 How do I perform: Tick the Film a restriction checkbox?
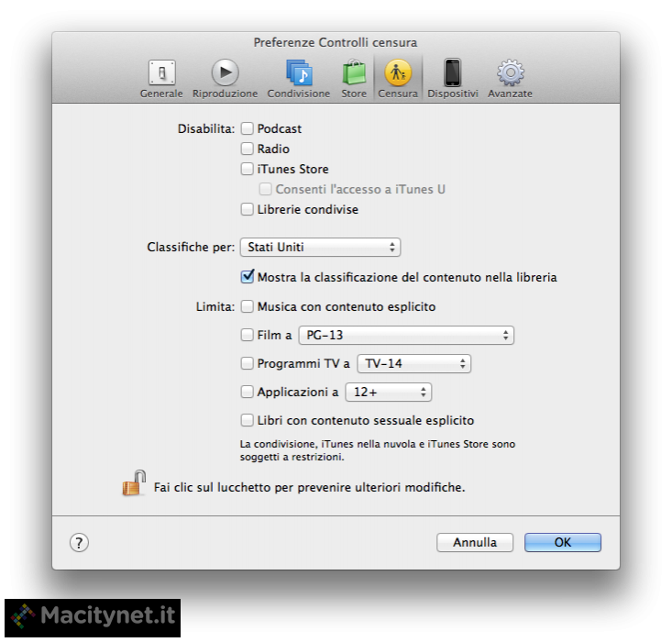click(248, 335)
